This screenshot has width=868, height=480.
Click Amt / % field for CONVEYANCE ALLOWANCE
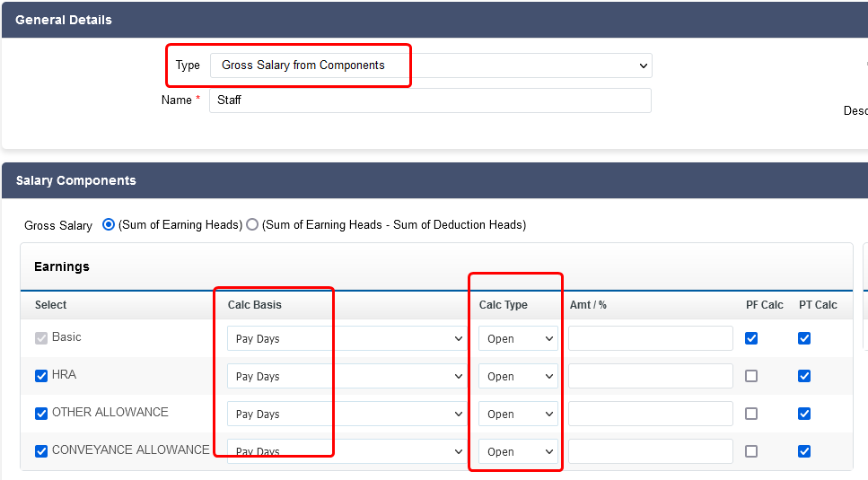[x=651, y=451]
